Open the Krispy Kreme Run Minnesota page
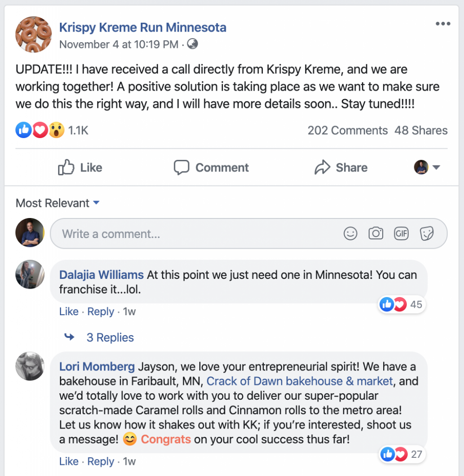Image resolution: width=464 pixels, height=476 pixels. [143, 27]
